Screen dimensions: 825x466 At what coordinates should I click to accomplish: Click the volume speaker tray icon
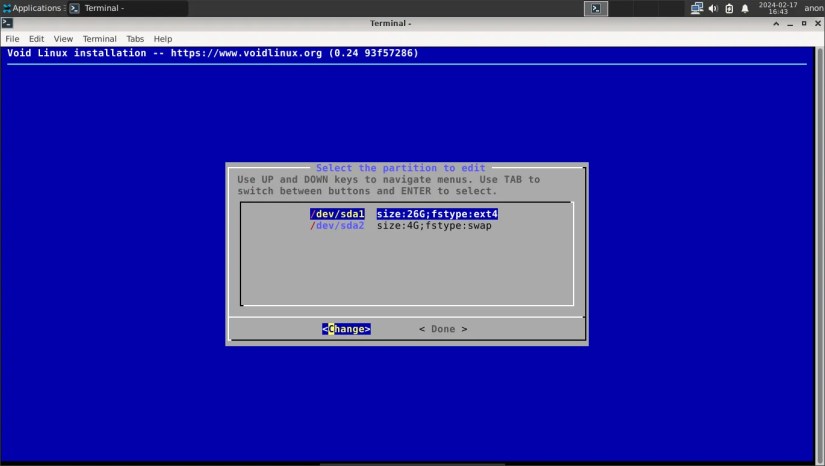click(713, 8)
